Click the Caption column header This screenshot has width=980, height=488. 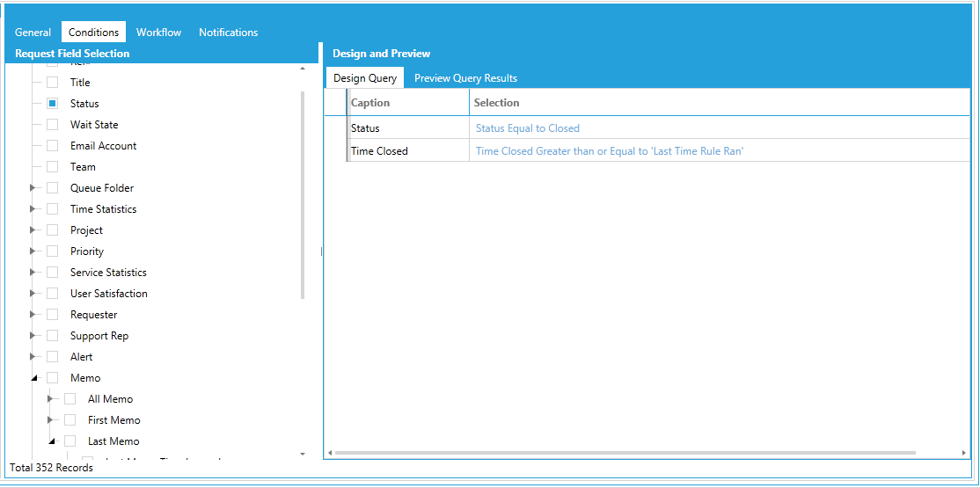pos(409,103)
